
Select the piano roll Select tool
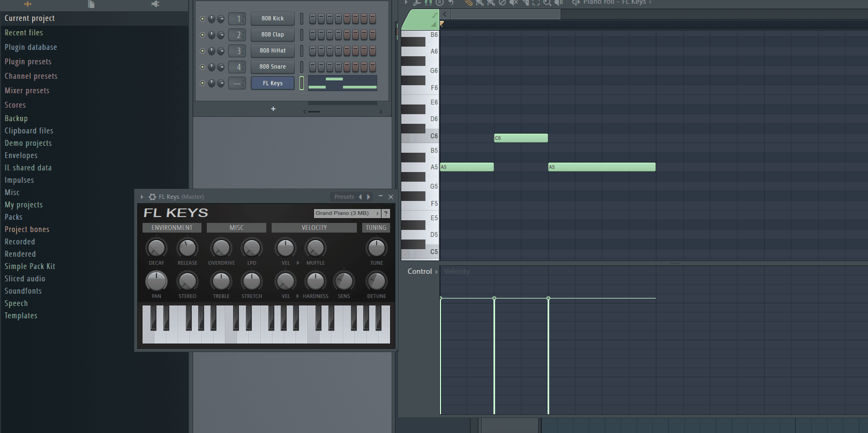coord(536,3)
